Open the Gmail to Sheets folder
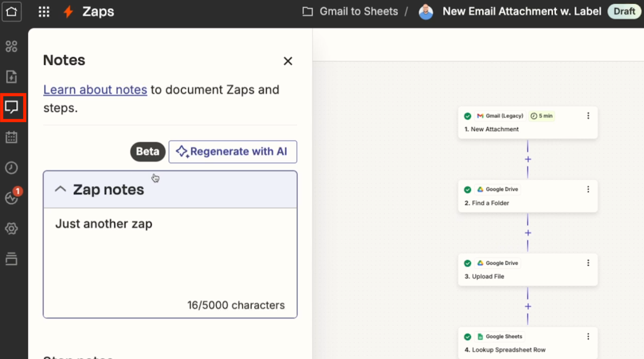Image resolution: width=644 pixels, height=359 pixels. tap(358, 11)
